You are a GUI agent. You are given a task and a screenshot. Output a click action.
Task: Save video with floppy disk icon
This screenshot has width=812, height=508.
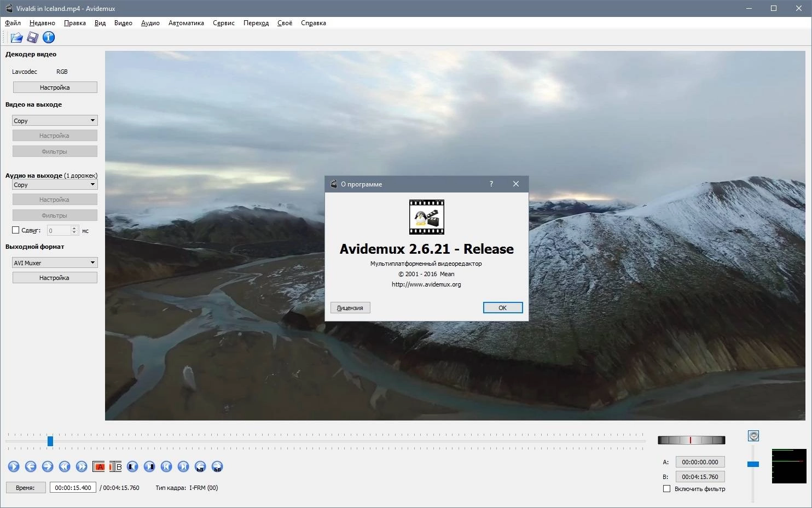[33, 37]
